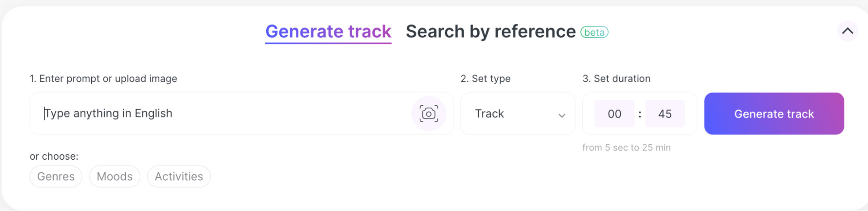Open the Search by reference tab
Screen dimensions: 868x211
[x=490, y=32]
